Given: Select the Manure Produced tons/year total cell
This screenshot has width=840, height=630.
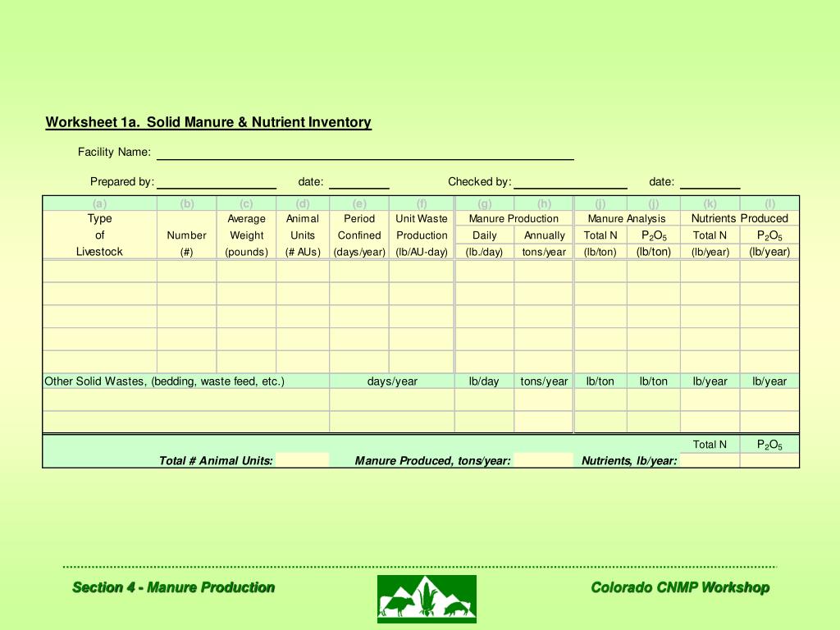Looking at the screenshot, I should point(543,460).
